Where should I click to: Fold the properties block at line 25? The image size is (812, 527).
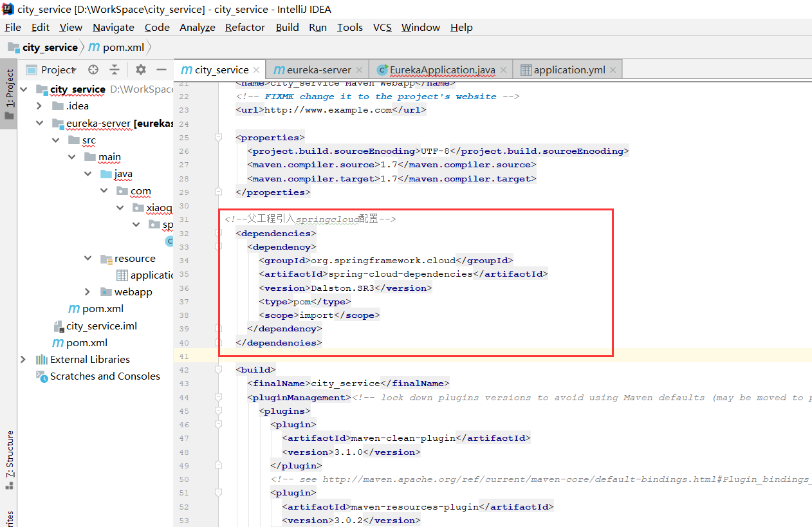tap(218, 137)
